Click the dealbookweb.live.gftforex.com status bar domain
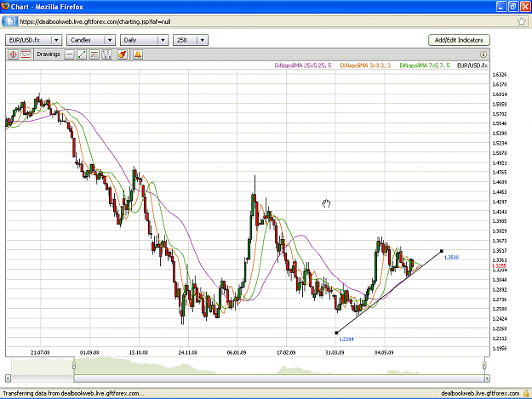This screenshot has width=532, height=399. click(x=480, y=394)
